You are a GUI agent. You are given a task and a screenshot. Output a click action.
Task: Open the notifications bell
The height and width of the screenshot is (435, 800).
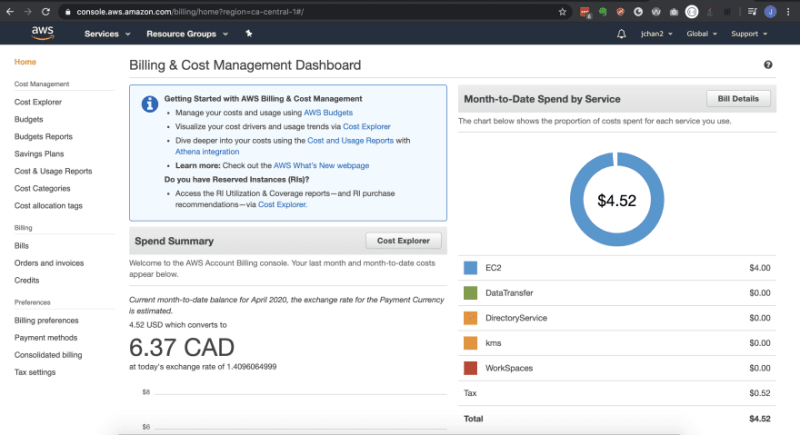point(621,34)
